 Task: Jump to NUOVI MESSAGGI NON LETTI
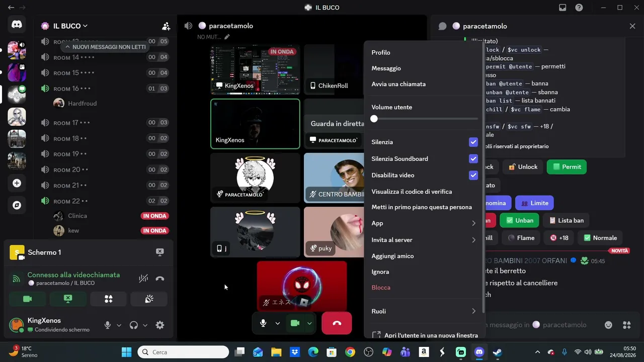pyautogui.click(x=105, y=47)
